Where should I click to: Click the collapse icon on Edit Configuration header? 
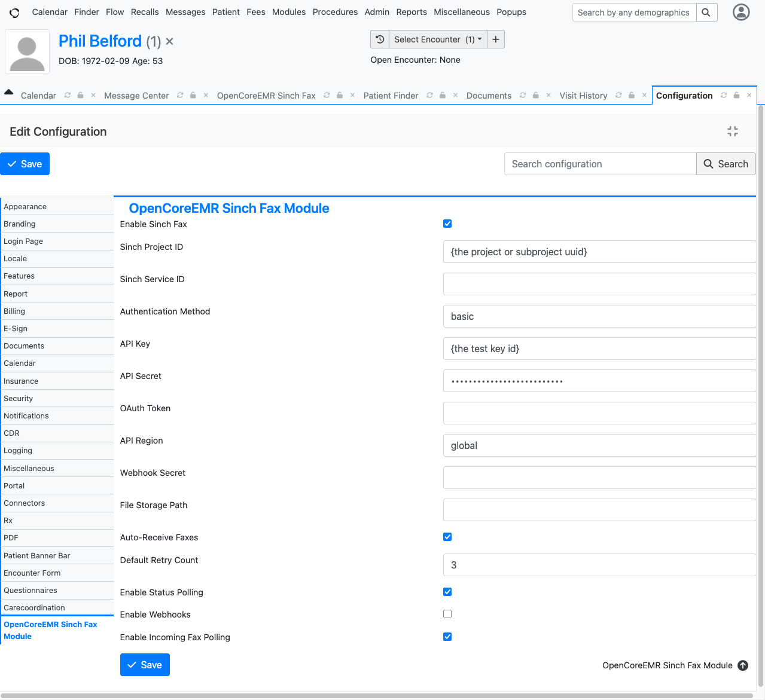point(732,131)
